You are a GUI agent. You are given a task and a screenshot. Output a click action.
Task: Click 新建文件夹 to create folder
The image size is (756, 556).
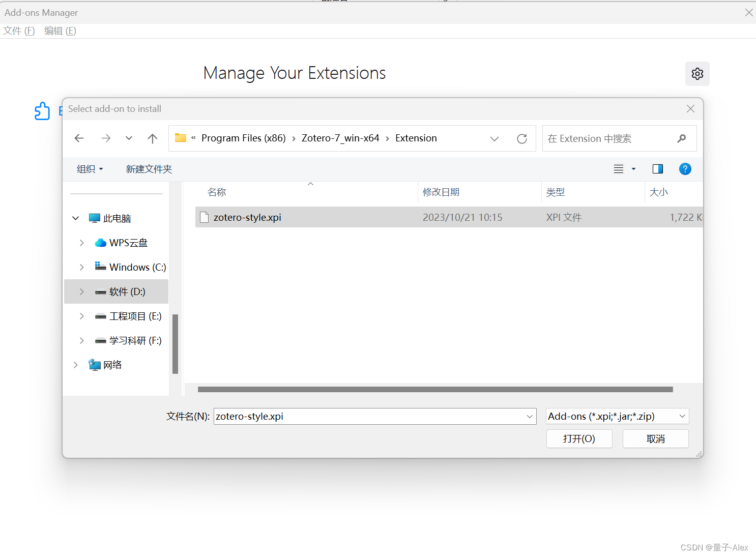[x=149, y=169]
